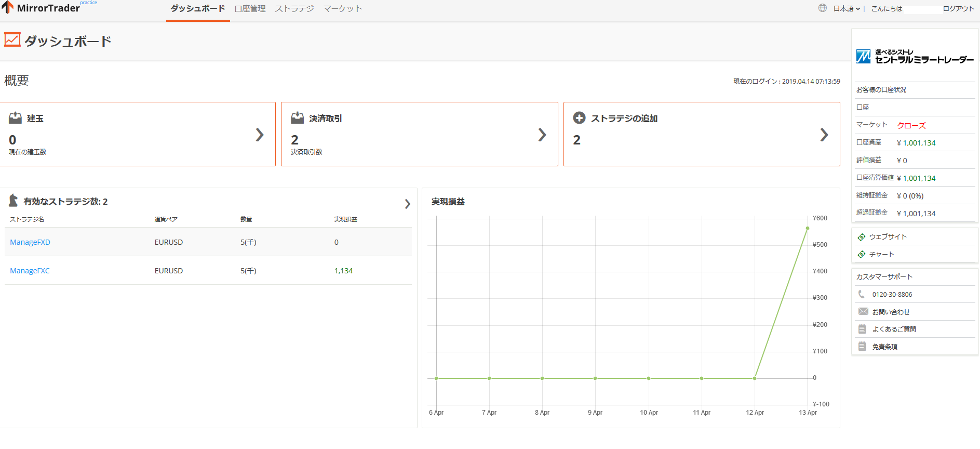
Task: Click the MirrorTrader logo icon
Action: pos(8,7)
